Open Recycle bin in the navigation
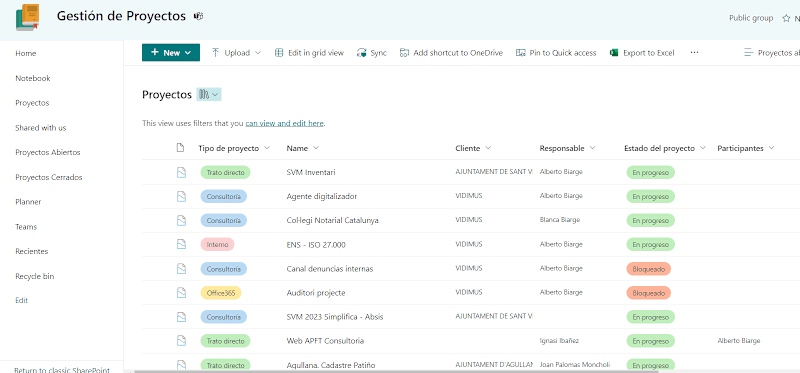The width and height of the screenshot is (800, 373). pos(35,276)
